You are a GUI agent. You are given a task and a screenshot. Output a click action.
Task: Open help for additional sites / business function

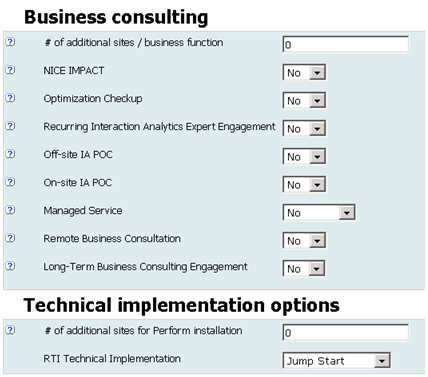(11, 42)
